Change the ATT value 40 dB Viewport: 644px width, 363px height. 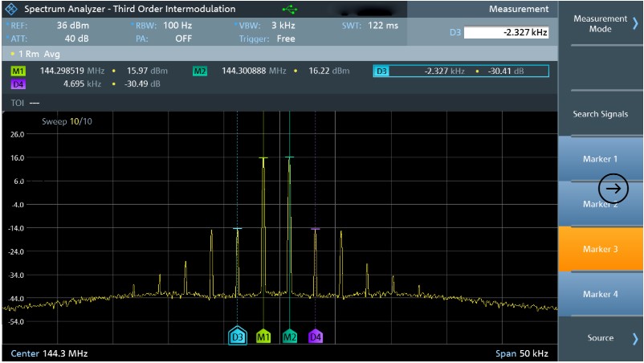click(x=76, y=39)
